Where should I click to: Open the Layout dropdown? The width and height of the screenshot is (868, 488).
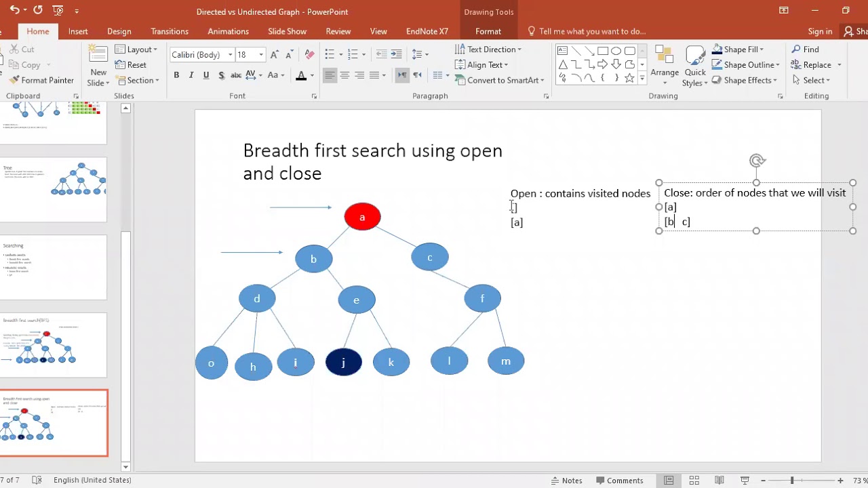136,49
